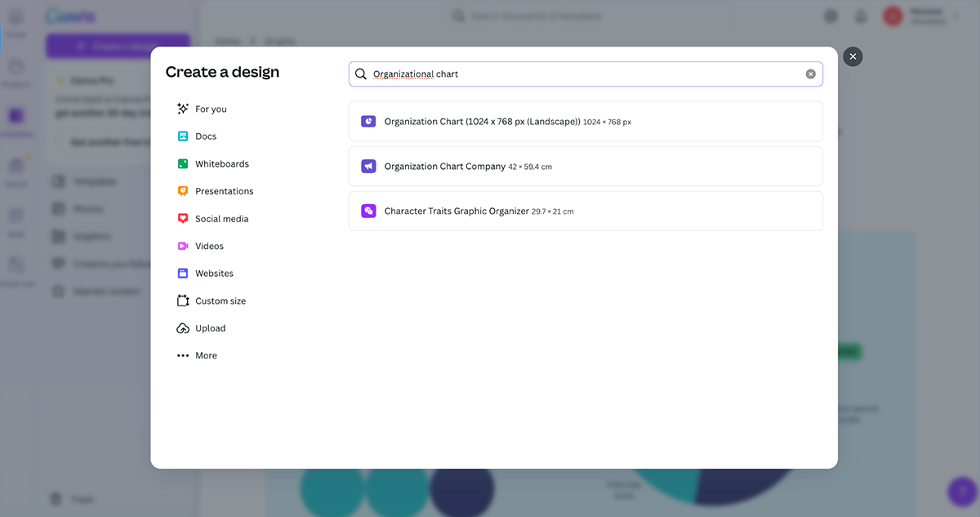Choose the Presentations icon
The width and height of the screenshot is (980, 517).
[x=183, y=191]
